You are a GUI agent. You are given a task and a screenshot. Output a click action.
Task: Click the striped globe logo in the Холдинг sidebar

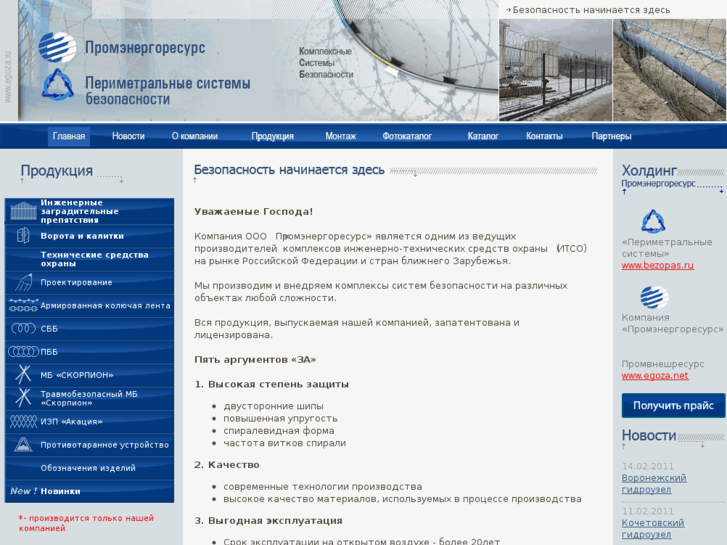654,297
